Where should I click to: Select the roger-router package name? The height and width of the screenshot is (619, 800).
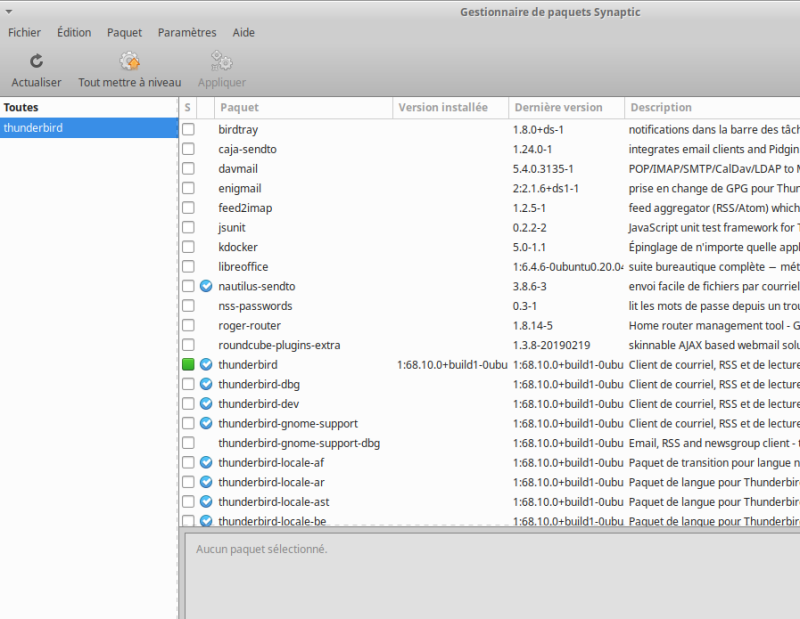(249, 326)
